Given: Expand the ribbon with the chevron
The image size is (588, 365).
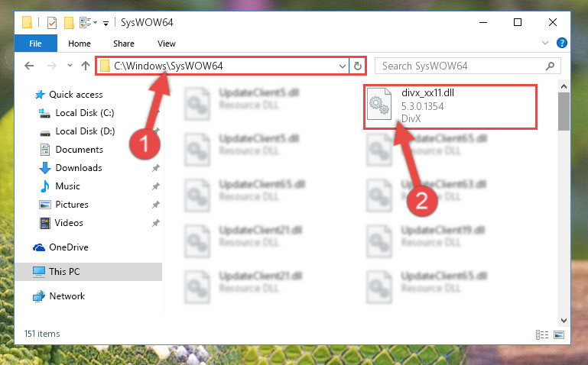Looking at the screenshot, I should point(545,43).
